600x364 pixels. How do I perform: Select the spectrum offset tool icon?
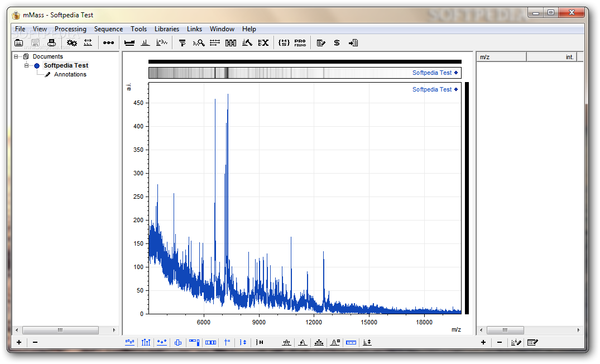[367, 343]
